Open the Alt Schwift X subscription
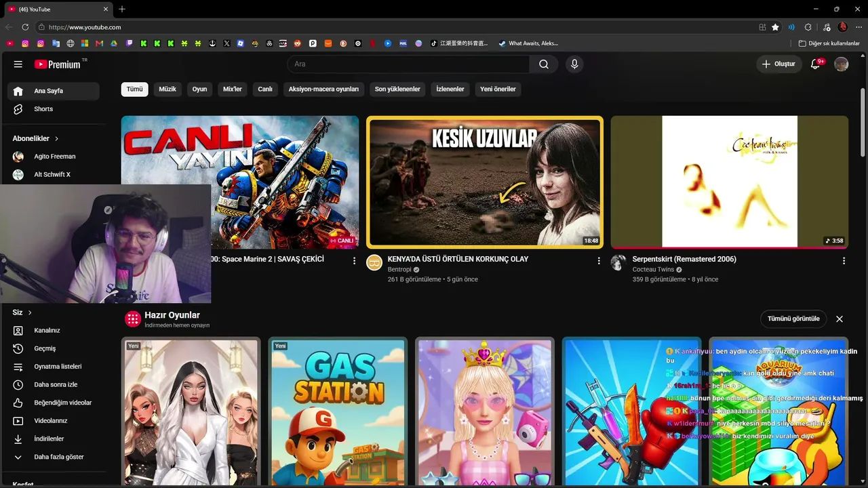The image size is (868, 488). click(x=54, y=174)
